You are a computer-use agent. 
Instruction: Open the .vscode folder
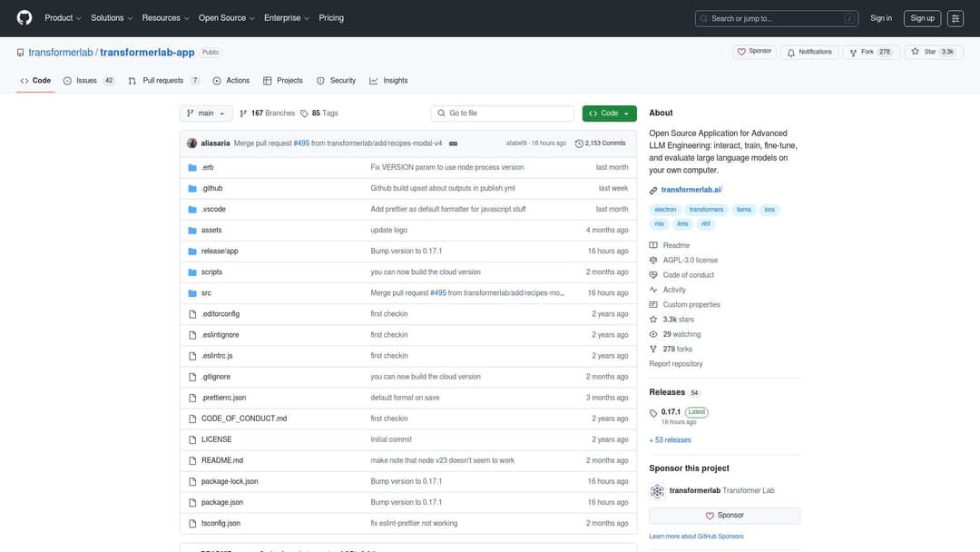213,210
